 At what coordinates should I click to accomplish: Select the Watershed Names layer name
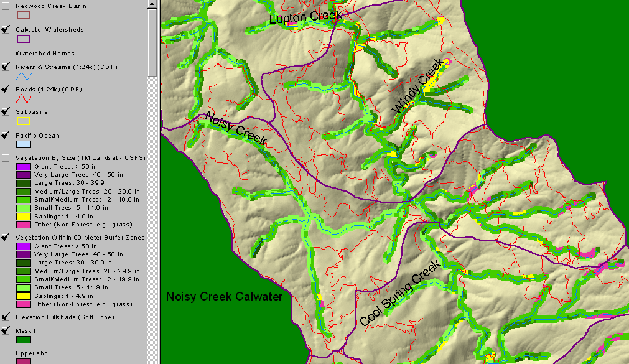pyautogui.click(x=45, y=54)
